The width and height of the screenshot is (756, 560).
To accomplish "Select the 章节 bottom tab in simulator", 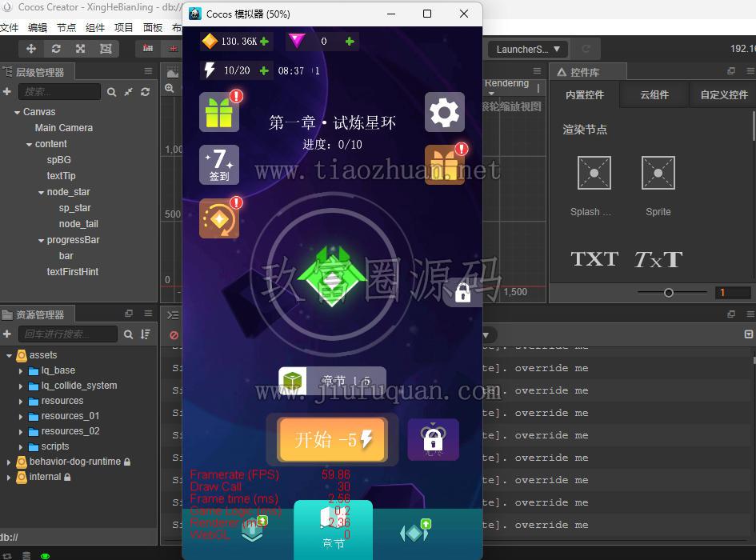I will [x=333, y=529].
